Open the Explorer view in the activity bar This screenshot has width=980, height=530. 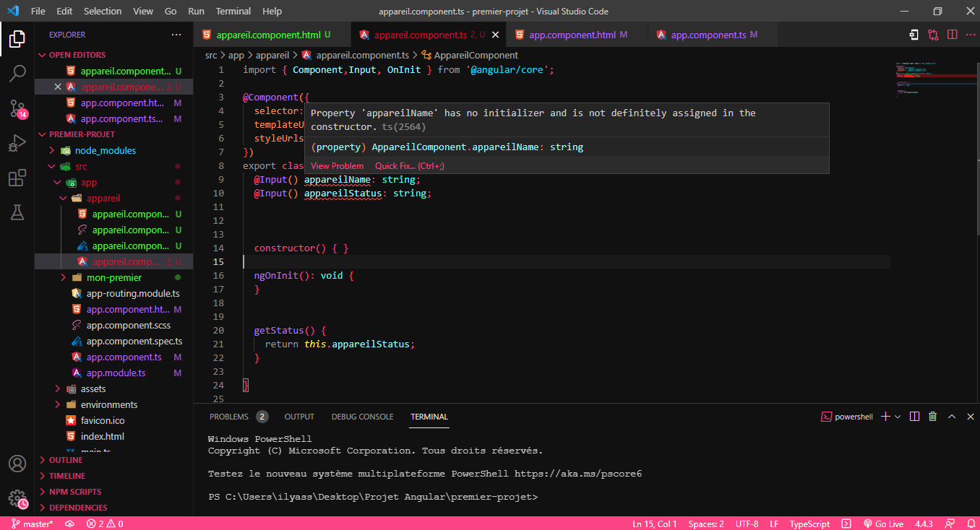click(17, 38)
